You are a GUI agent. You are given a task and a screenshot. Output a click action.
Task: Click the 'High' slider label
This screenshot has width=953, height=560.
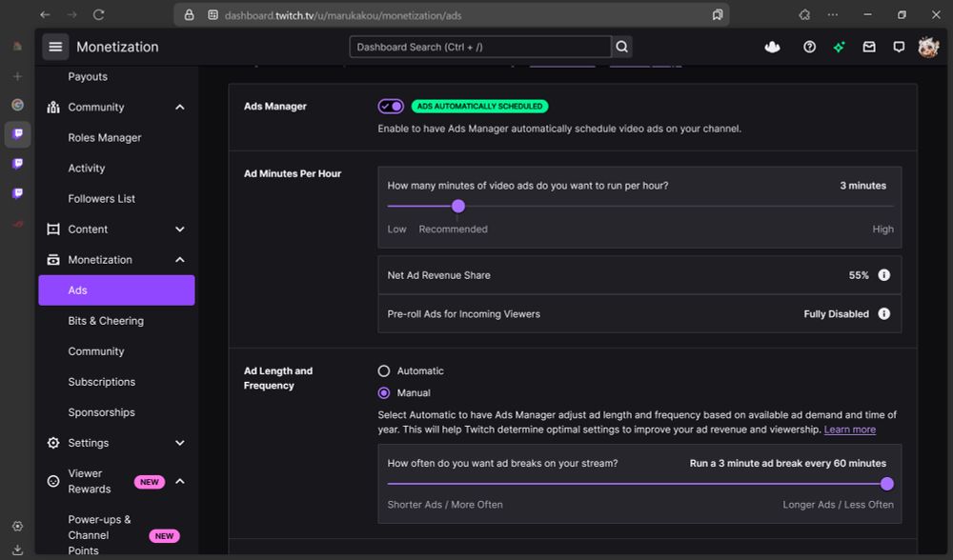[883, 230]
